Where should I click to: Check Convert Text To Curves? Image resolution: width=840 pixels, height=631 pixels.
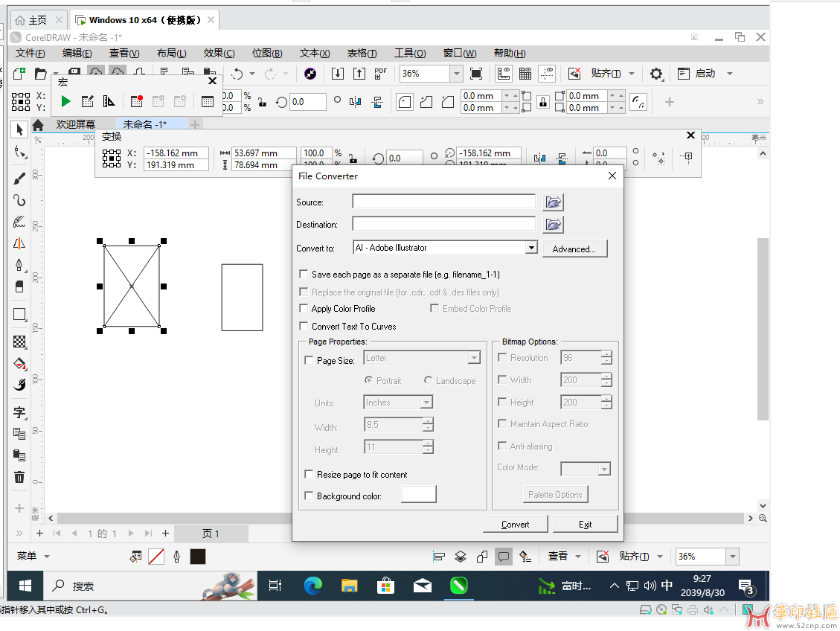(304, 326)
